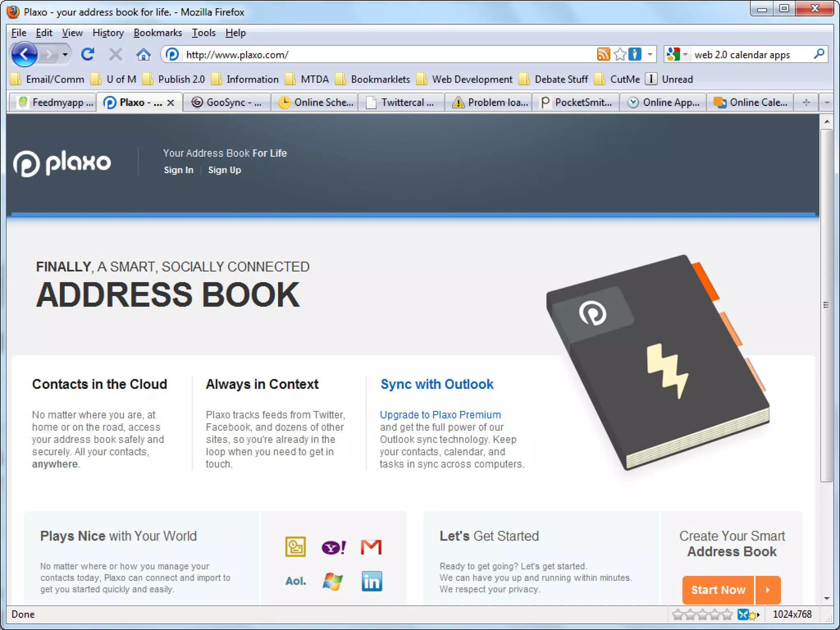Click the vertical scrollbar thumb

coord(826,305)
